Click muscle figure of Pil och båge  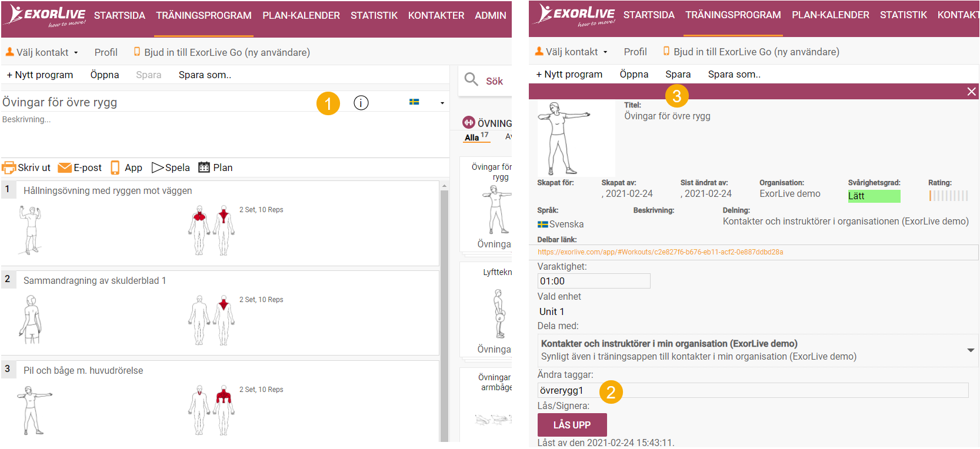point(211,410)
